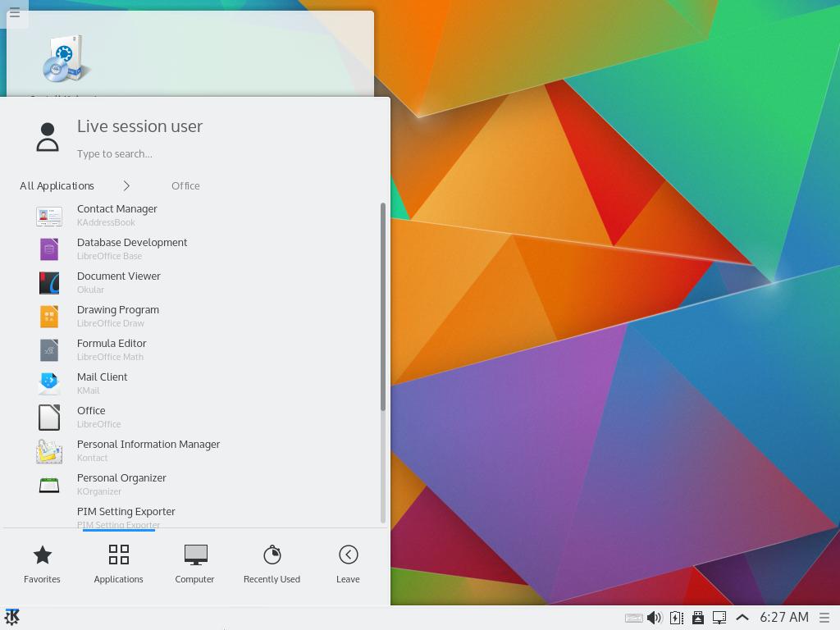
Task: Click the Live session user avatar icon
Action: click(x=48, y=137)
